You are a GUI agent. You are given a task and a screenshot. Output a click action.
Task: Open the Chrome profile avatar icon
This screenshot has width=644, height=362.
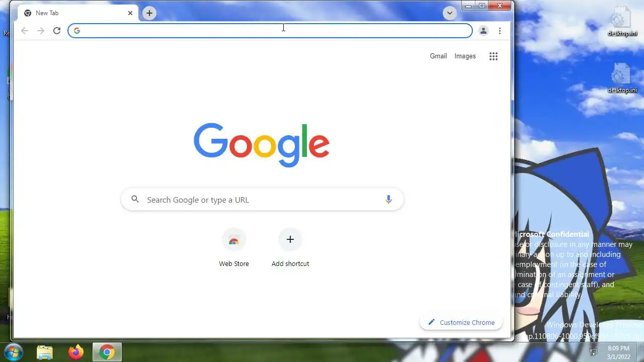[483, 31]
